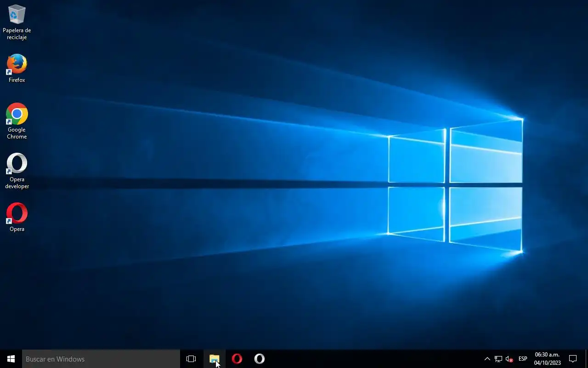Select the Firefox desktop shortcut
Viewport: 588px width, 368px height.
pos(17,69)
